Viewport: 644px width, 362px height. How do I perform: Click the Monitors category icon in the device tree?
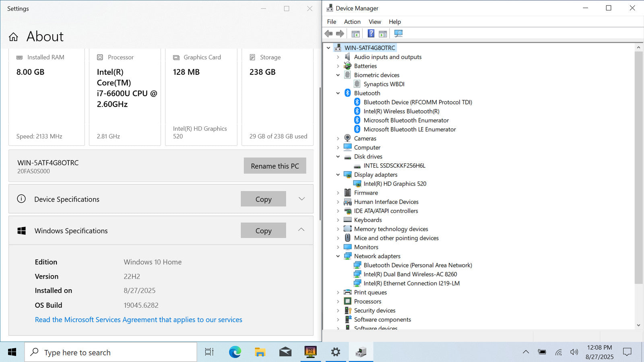[348, 247]
